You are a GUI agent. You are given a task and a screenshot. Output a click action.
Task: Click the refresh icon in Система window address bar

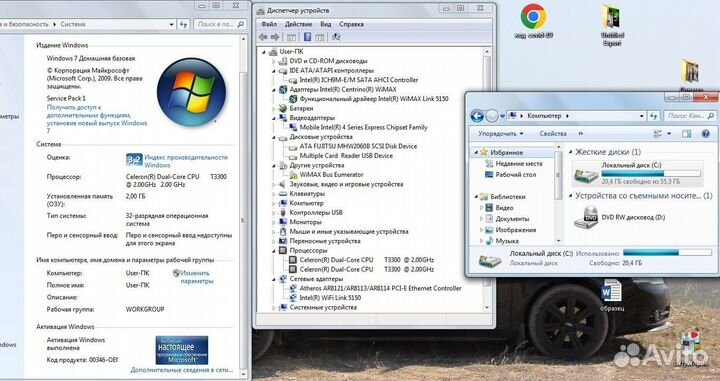click(x=184, y=24)
